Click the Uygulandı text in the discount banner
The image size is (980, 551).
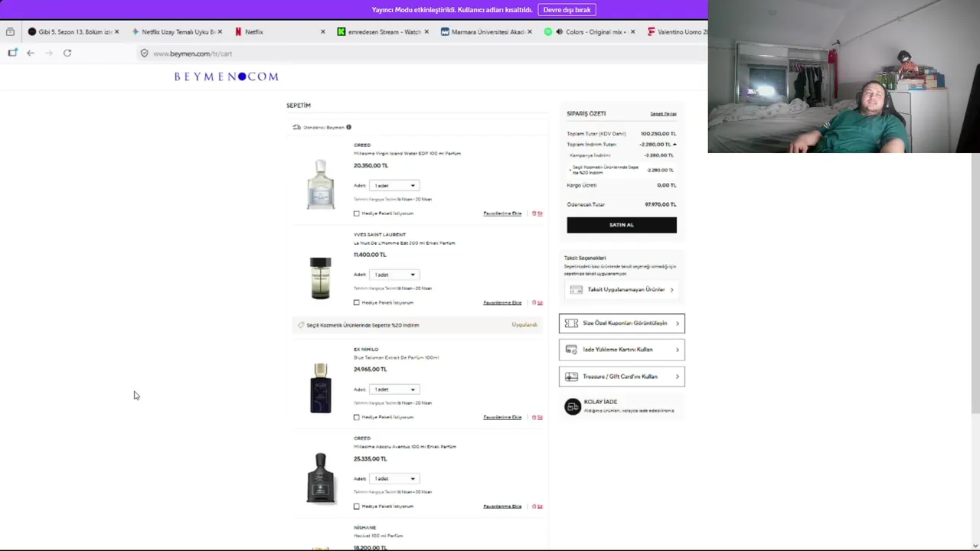(x=524, y=325)
